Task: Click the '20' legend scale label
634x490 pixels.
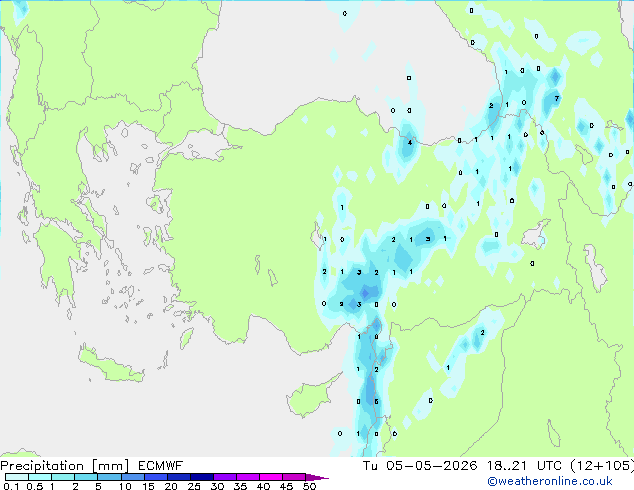Action: (x=171, y=486)
